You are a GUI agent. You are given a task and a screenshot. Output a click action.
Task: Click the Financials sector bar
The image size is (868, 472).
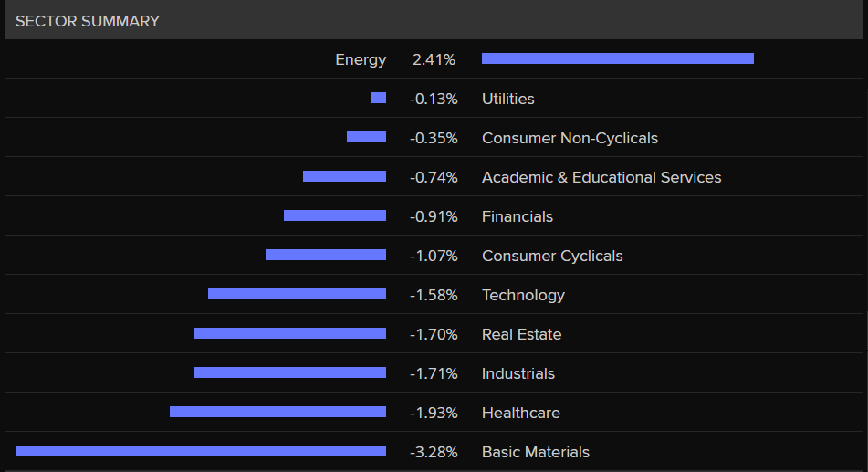(335, 215)
